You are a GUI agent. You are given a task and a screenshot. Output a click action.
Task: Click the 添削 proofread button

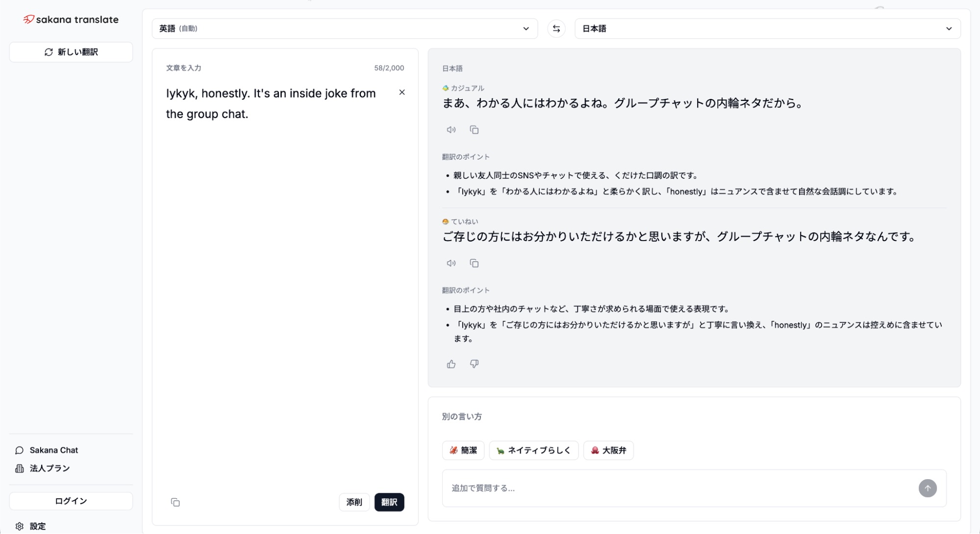354,502
